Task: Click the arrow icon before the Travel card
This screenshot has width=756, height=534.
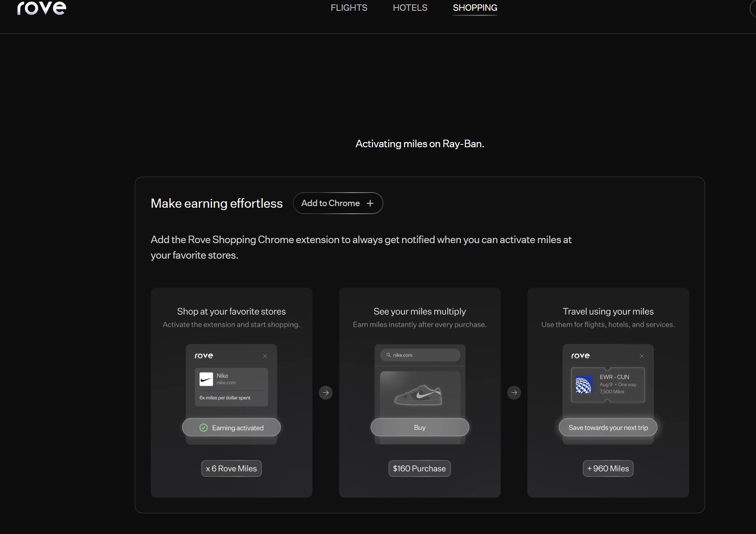Action: coord(514,393)
